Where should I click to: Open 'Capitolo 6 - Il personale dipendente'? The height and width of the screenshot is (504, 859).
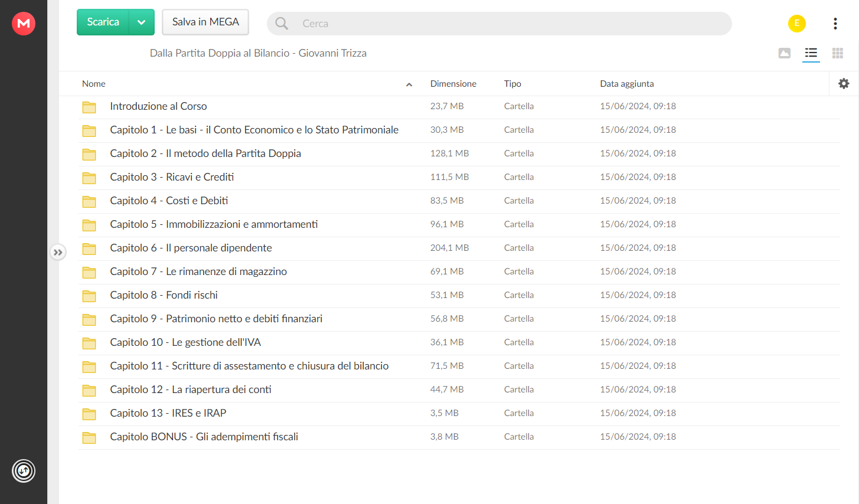tap(191, 248)
